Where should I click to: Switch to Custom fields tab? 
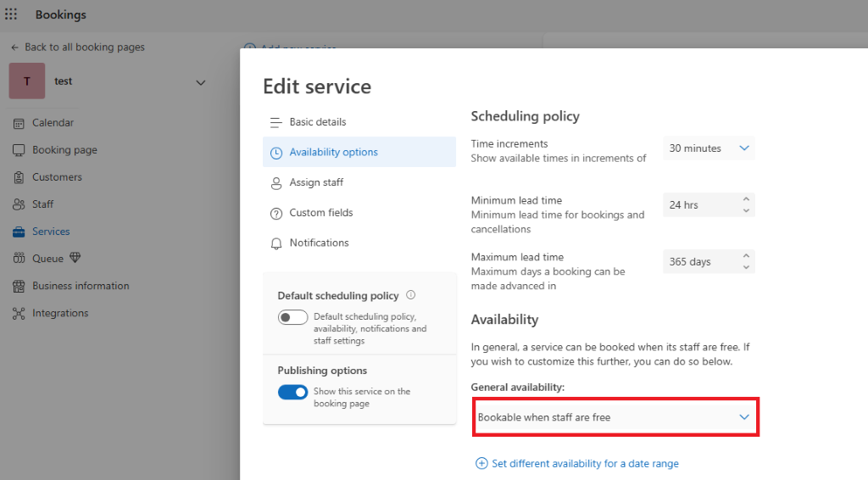tap(321, 213)
